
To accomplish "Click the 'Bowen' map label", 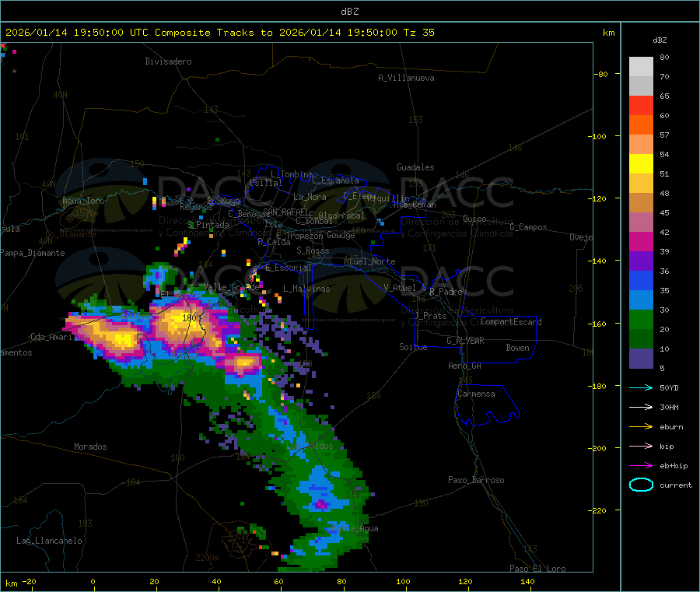I will (x=517, y=348).
